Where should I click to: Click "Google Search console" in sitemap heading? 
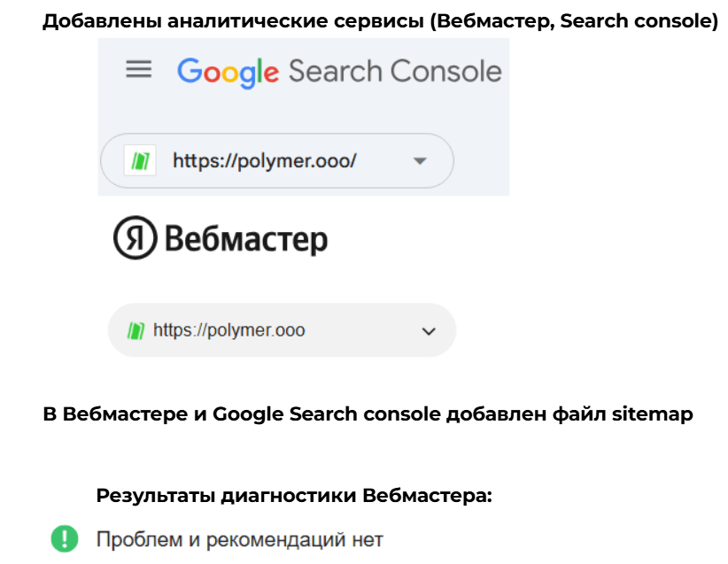pos(328,413)
